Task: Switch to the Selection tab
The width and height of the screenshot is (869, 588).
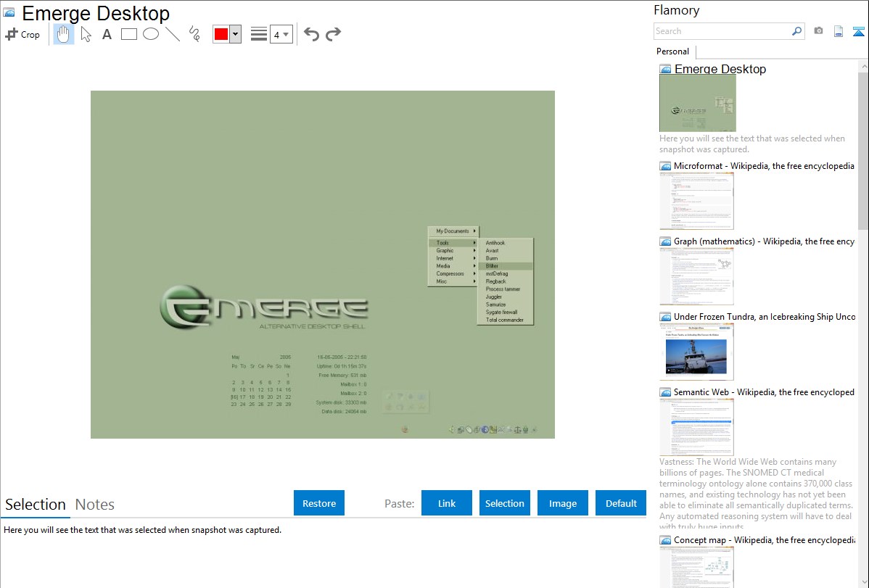Action: (x=36, y=505)
